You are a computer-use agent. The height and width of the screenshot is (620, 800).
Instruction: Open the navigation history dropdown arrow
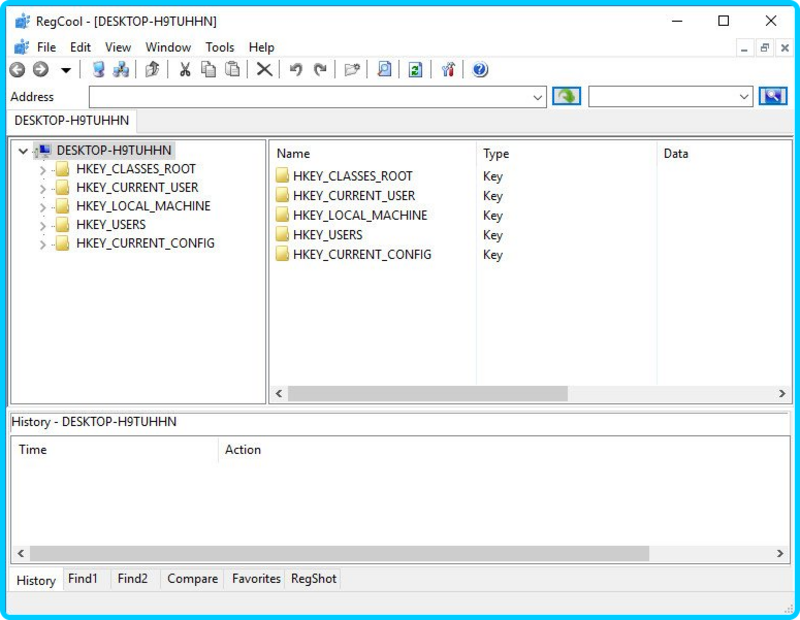(x=66, y=70)
